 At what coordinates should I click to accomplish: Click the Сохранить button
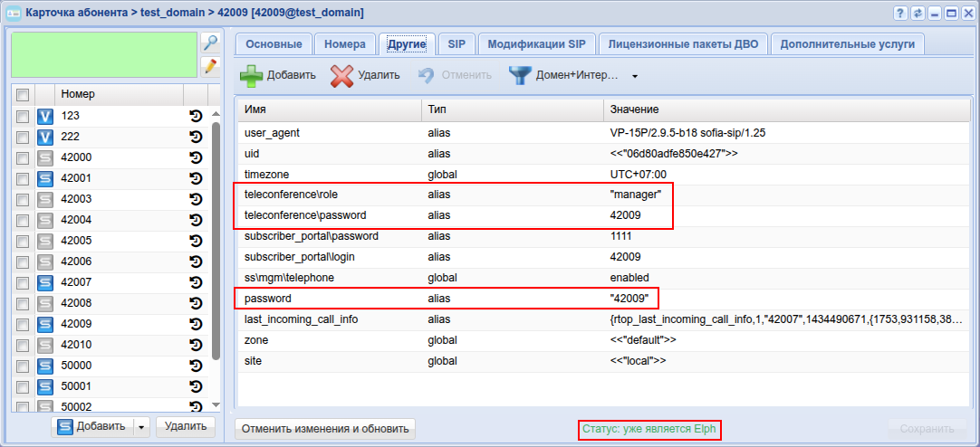click(927, 429)
